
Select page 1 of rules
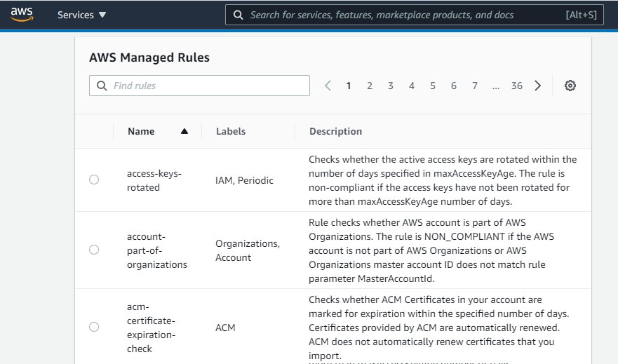point(349,86)
